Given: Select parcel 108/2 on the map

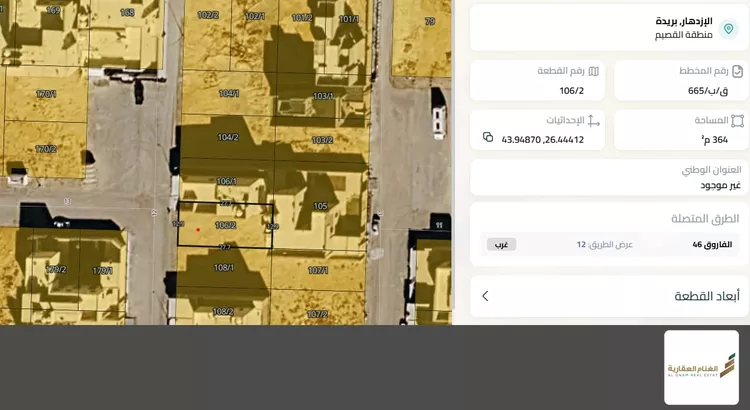Looking at the screenshot, I should (x=222, y=311).
